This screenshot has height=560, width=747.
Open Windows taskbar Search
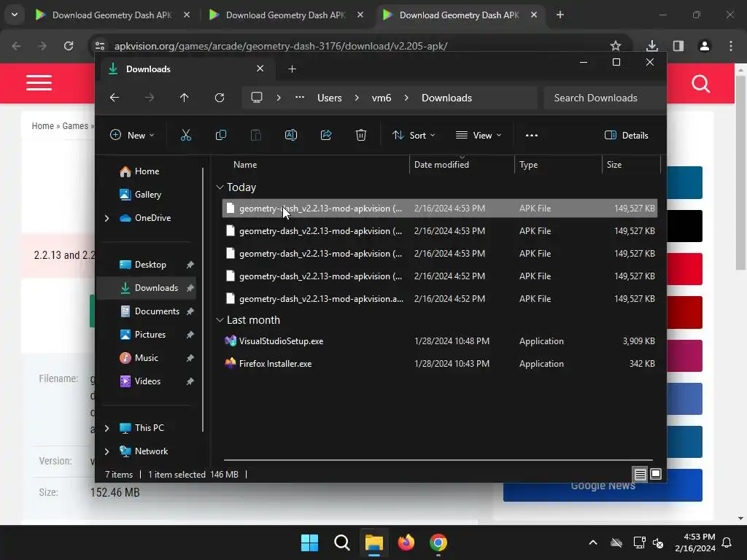coord(341,542)
